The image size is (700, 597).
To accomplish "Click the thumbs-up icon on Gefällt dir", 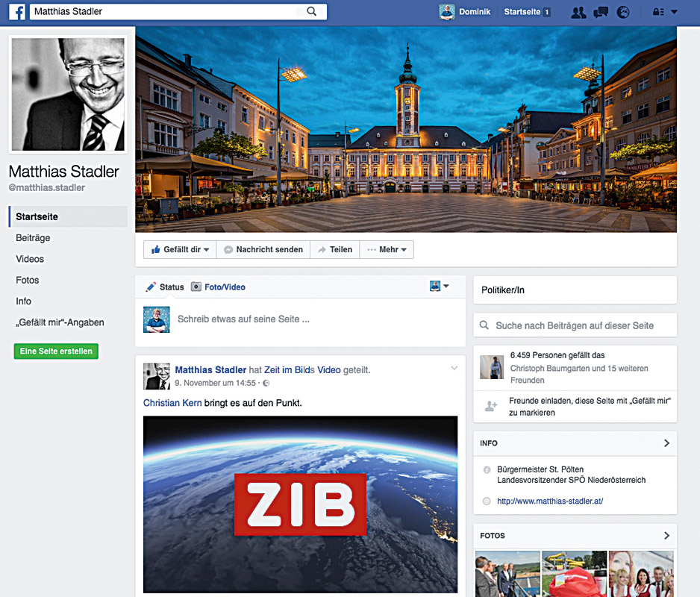I will click(155, 249).
